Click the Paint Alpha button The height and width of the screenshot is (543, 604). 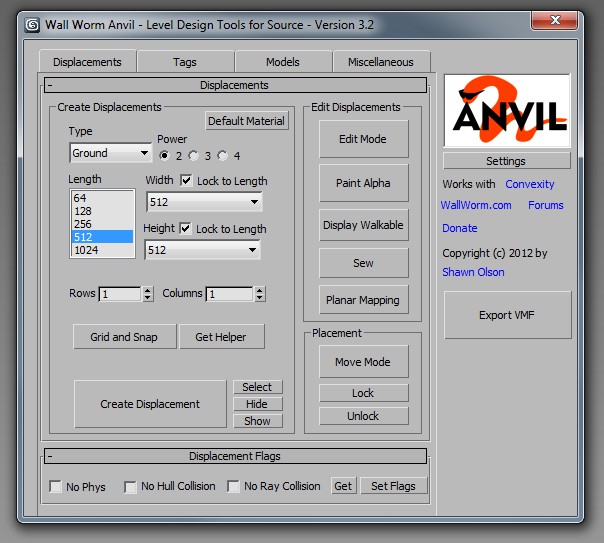click(363, 183)
